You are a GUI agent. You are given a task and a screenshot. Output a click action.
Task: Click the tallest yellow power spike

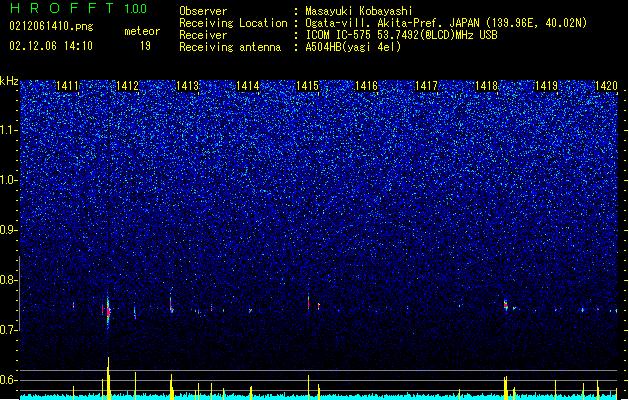pos(108,377)
